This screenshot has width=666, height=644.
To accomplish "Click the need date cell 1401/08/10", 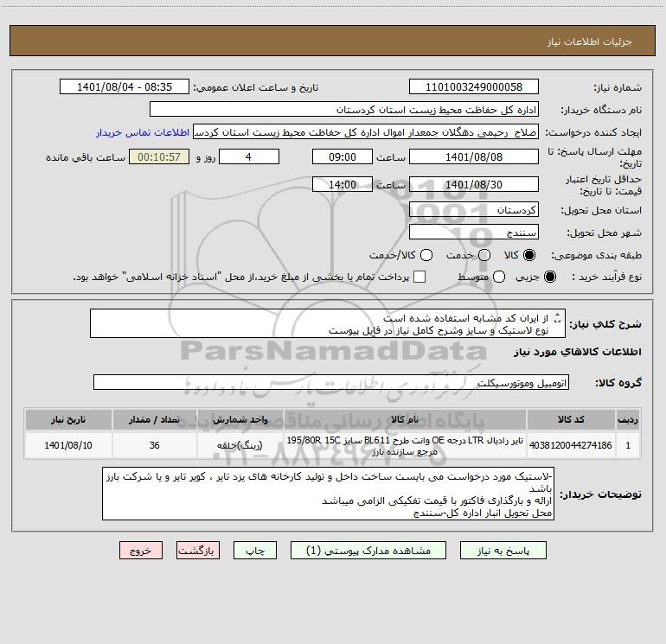I will click(x=68, y=445).
